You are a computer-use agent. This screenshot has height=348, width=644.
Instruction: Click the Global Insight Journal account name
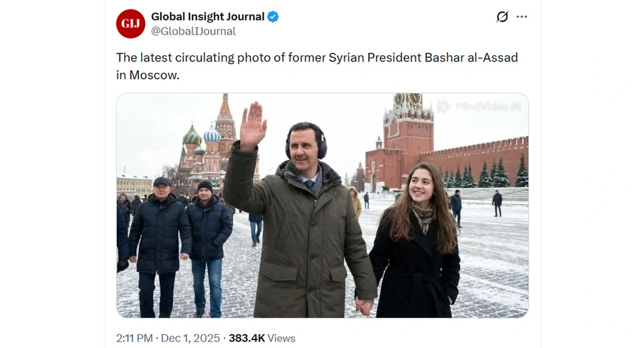point(208,17)
